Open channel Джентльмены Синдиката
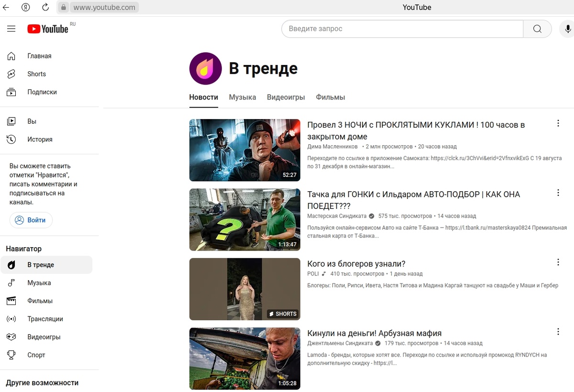 [340, 343]
